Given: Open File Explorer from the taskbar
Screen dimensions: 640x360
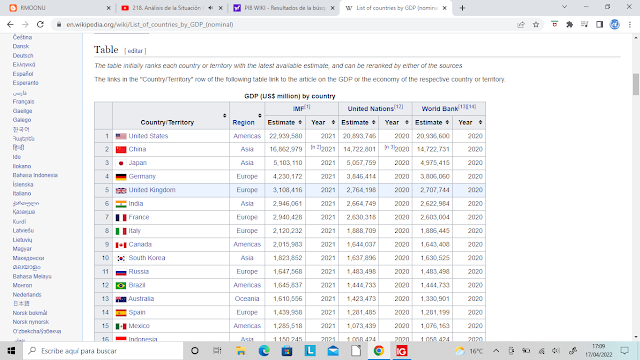Looking at the screenshot, I should pos(241,351).
